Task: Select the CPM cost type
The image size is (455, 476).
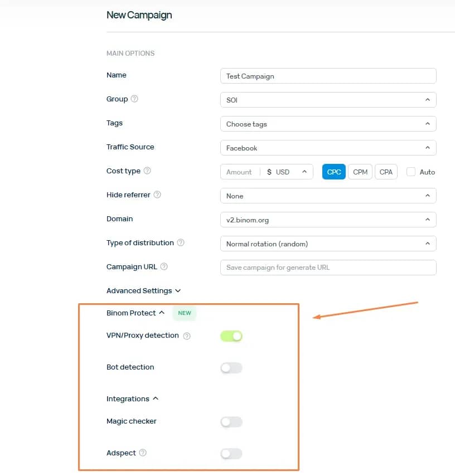Action: [x=360, y=172]
